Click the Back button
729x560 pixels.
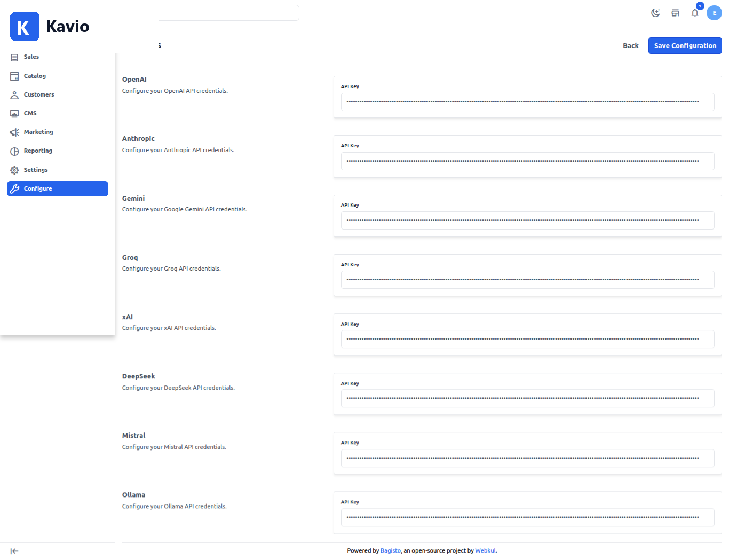point(631,45)
